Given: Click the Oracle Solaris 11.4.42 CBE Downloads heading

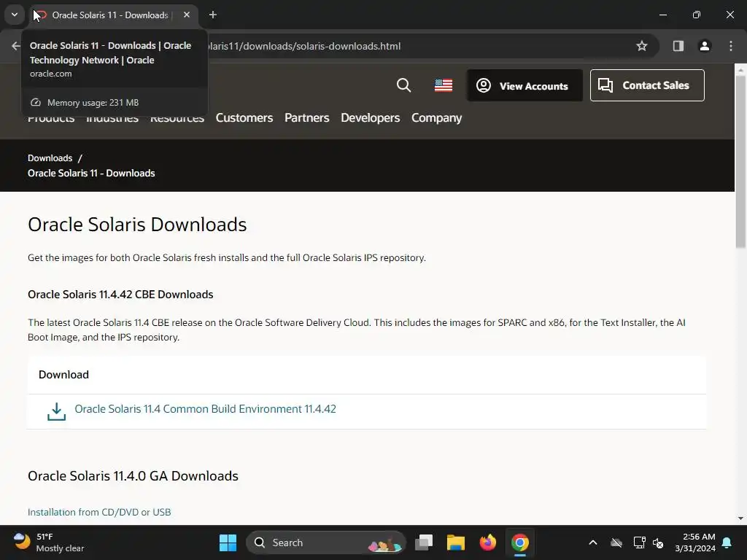Looking at the screenshot, I should click(x=120, y=295).
